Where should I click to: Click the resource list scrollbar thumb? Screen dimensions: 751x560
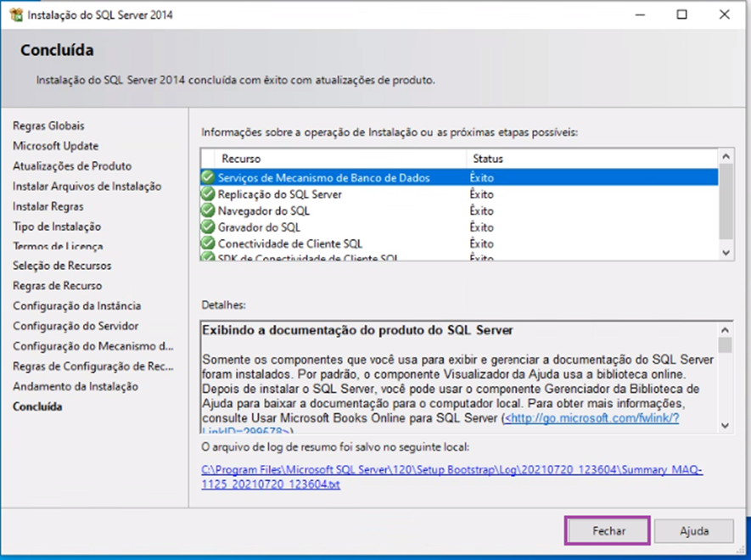coord(726,201)
